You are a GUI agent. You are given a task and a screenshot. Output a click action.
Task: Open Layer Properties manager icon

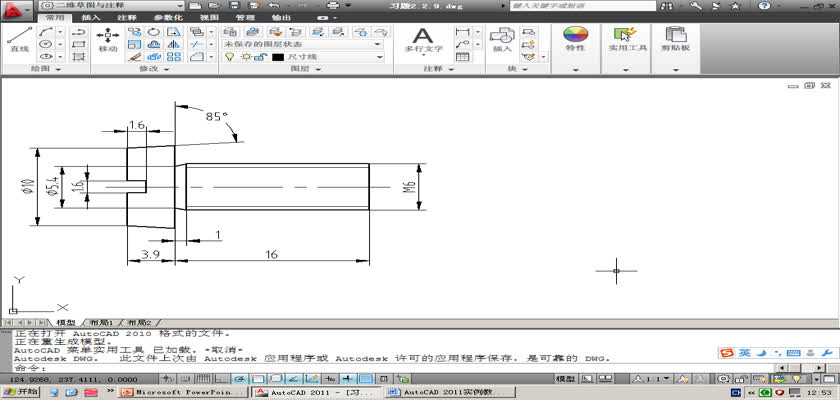(230, 32)
